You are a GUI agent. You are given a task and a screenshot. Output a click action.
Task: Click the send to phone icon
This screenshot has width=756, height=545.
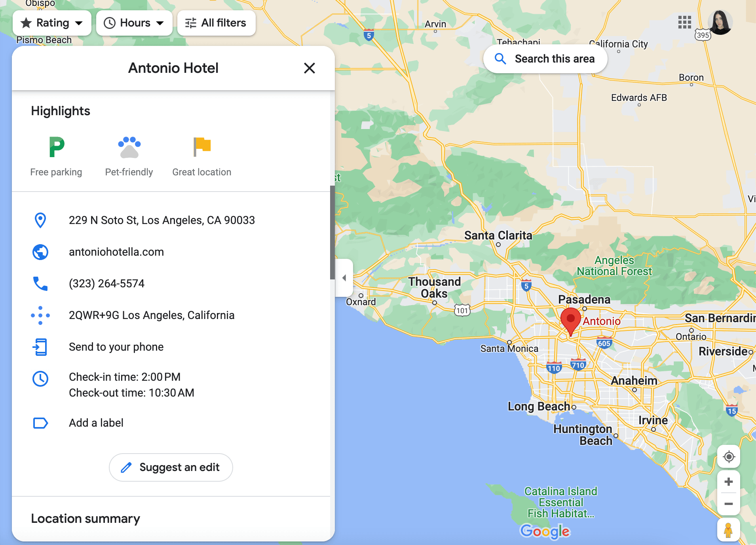(x=40, y=347)
